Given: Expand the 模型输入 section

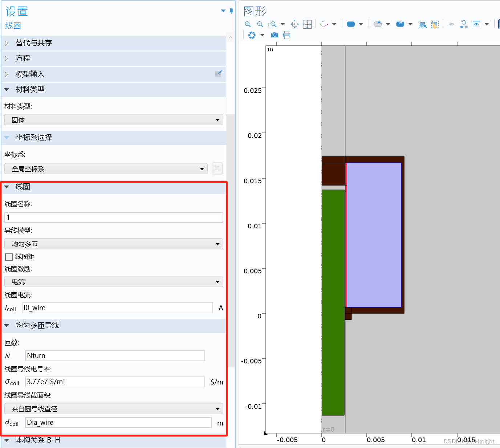Looking at the screenshot, I should pyautogui.click(x=7, y=74).
